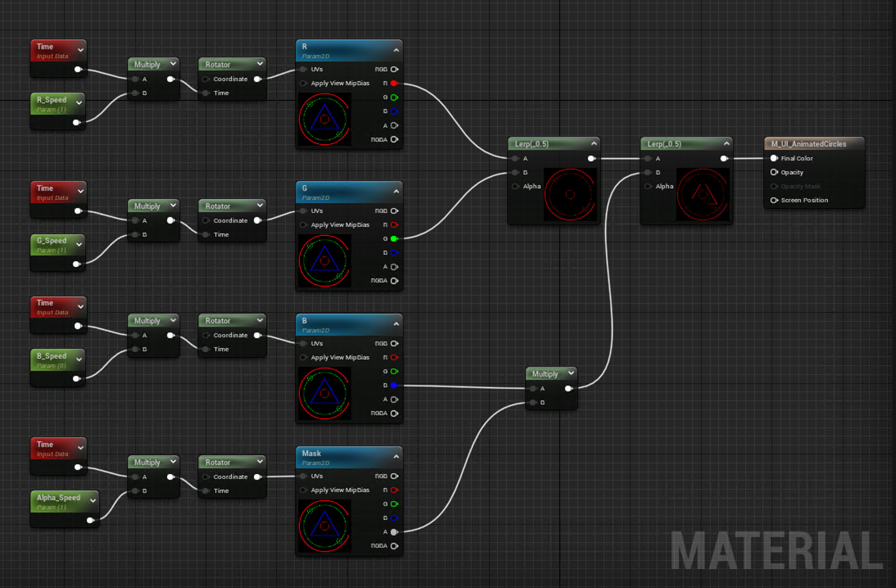Screen dimensions: 896x588
Task: Collapse the second Lerp node chevron
Action: [x=726, y=144]
